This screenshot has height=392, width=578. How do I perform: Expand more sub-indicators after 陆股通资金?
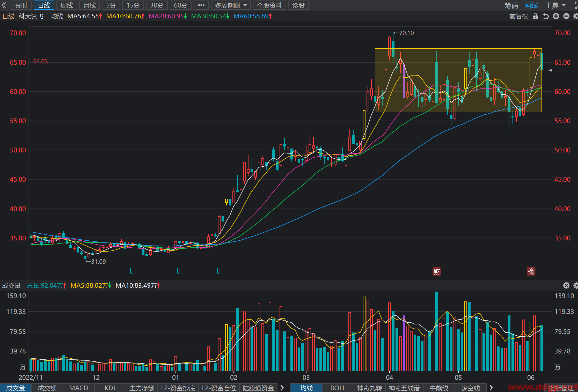(282, 388)
